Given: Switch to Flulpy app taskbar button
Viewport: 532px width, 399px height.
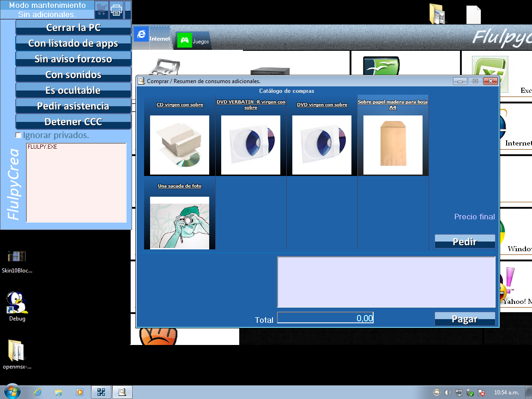Looking at the screenshot, I should tap(101, 392).
